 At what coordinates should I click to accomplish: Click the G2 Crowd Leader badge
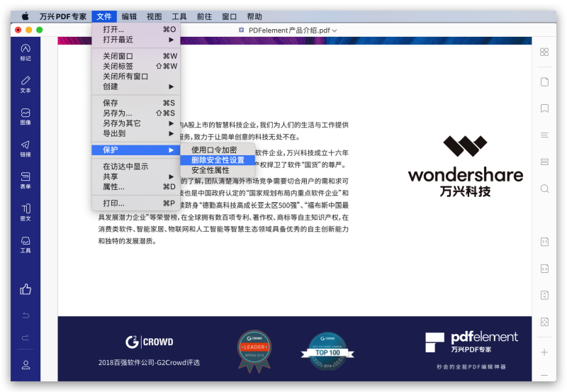[254, 352]
